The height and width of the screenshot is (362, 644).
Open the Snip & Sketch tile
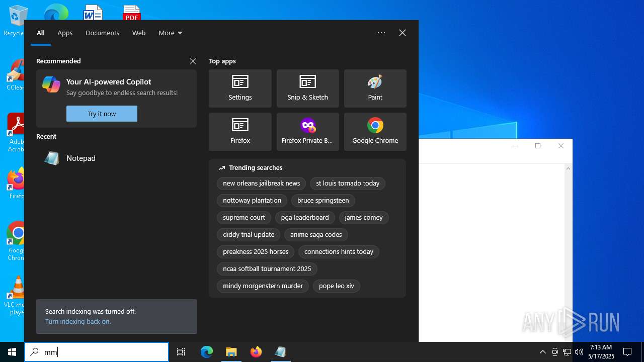307,88
